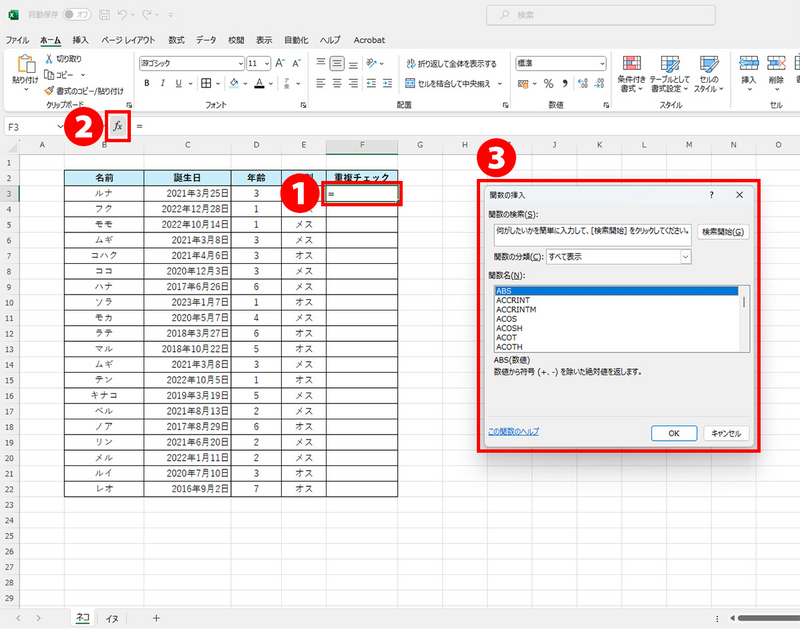Image resolution: width=800 pixels, height=629 pixels.
Task: Switch to the 挿入 ribbon tab
Action: pyautogui.click(x=80, y=40)
